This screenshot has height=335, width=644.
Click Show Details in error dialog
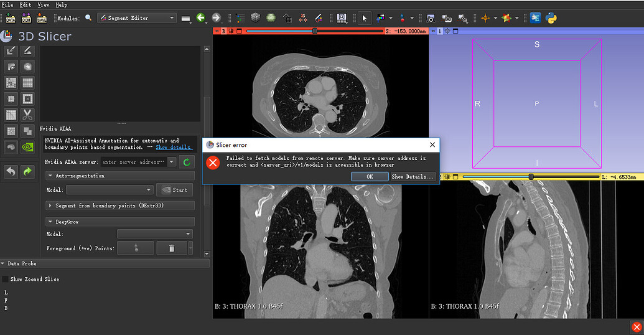tap(413, 176)
